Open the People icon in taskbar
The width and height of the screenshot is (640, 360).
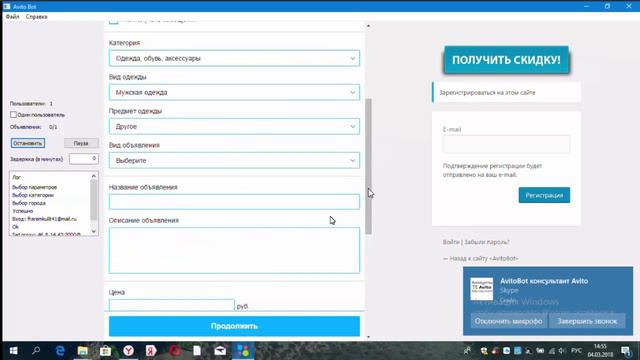click(x=467, y=351)
